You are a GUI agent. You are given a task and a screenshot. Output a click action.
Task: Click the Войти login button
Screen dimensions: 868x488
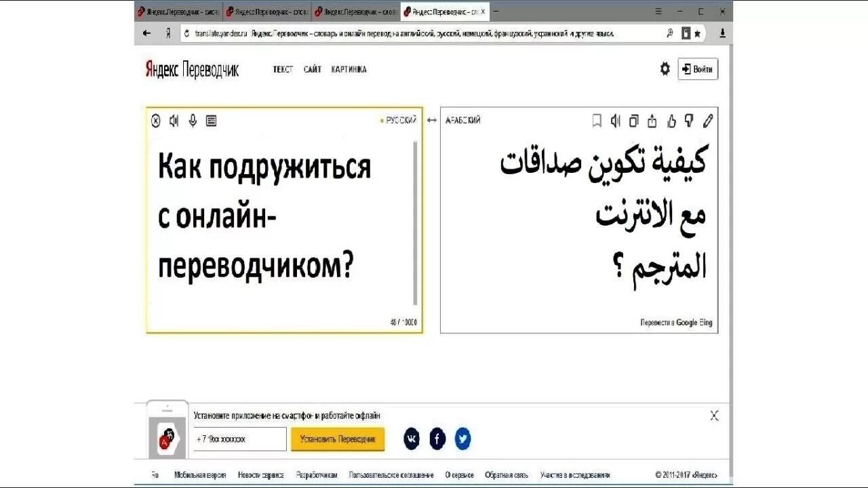coord(698,69)
